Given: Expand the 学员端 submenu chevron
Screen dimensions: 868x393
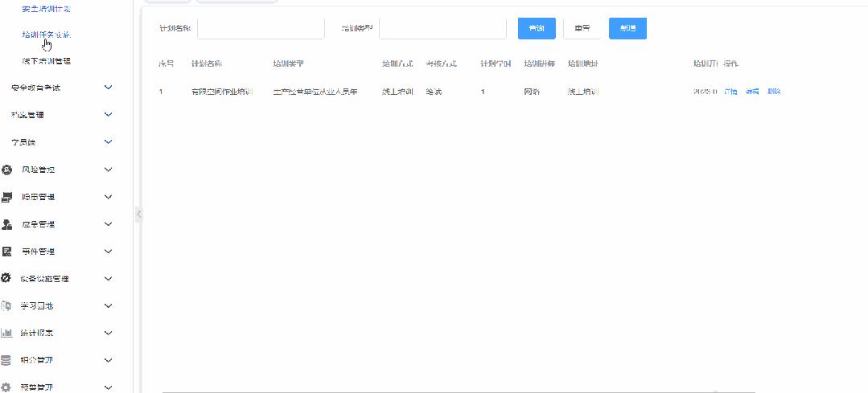Looking at the screenshot, I should pyautogui.click(x=109, y=142).
